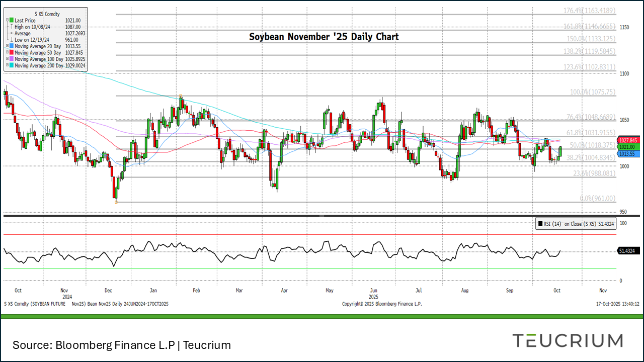
Task: Click the orange low marker at December bottom
Action: point(116,202)
